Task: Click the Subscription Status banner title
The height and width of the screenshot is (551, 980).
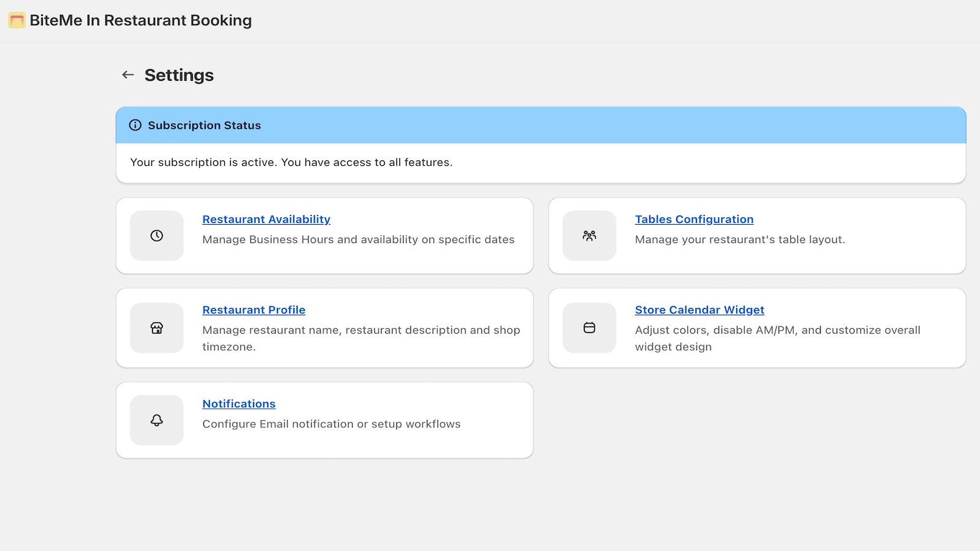Action: point(205,125)
